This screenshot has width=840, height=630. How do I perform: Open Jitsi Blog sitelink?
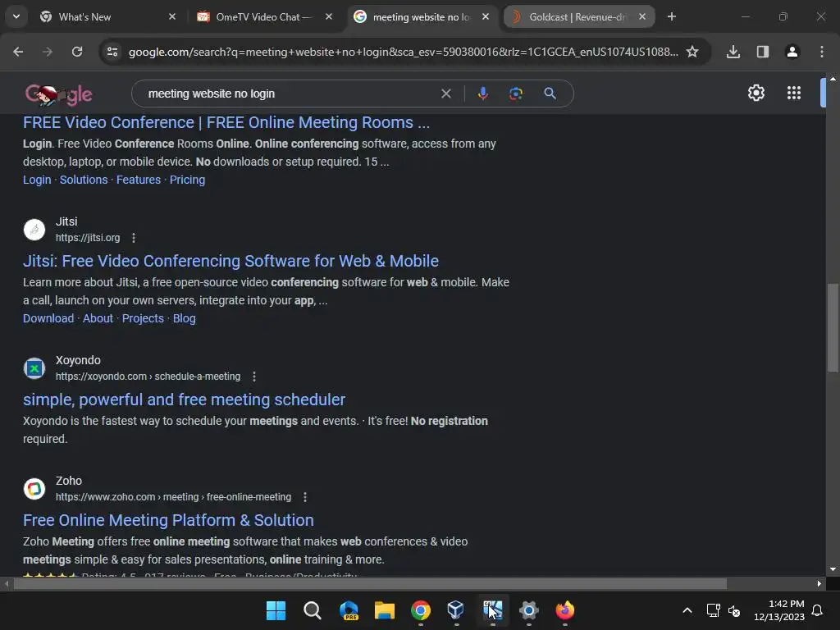click(185, 318)
